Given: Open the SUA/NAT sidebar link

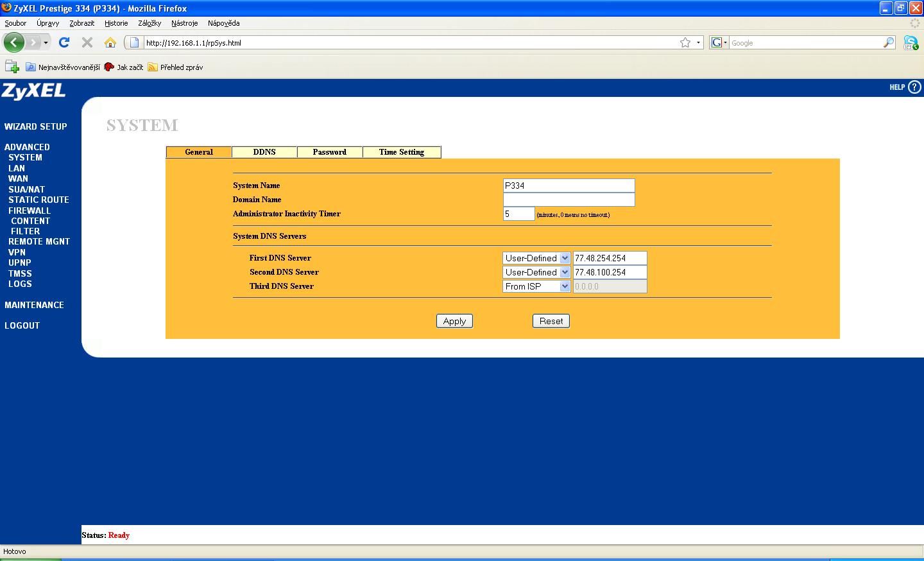Looking at the screenshot, I should [x=27, y=189].
